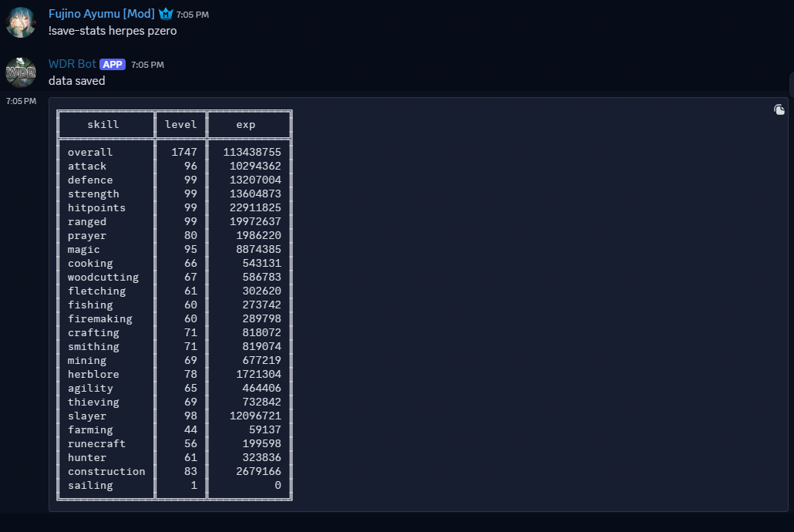Screen dimensions: 794x532
Task: Click the "level" column header
Action: pos(181,124)
